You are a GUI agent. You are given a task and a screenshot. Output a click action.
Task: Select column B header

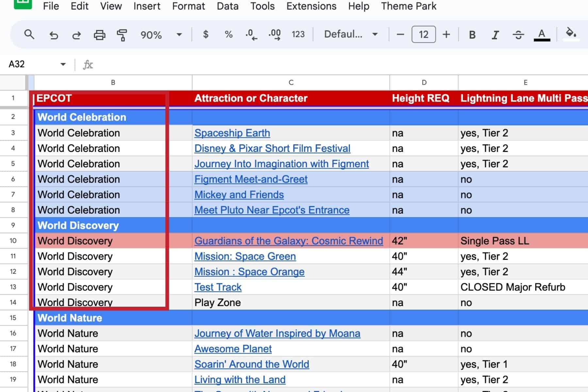coord(113,83)
